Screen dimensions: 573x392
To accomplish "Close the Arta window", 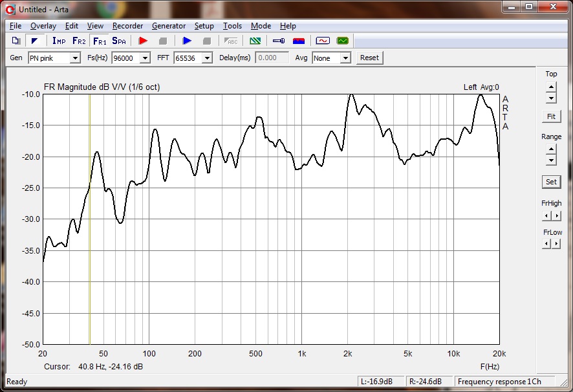I will 553,7.
